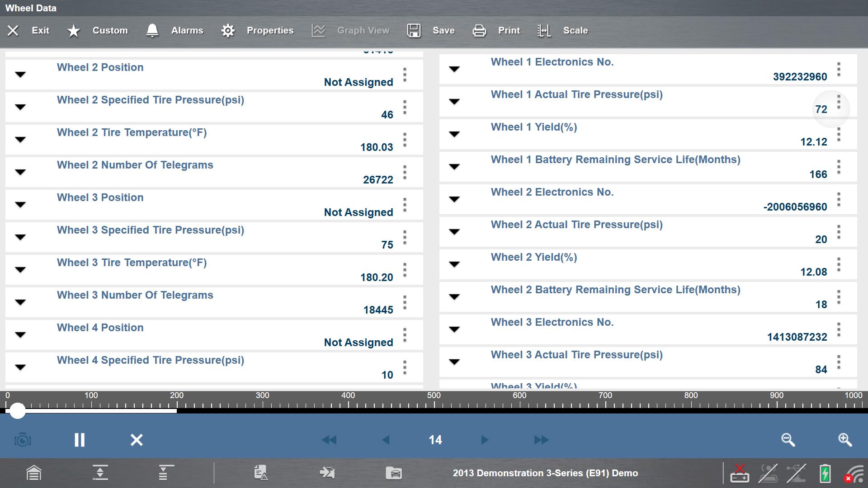
Task: Open Custom data list
Action: [73, 30]
